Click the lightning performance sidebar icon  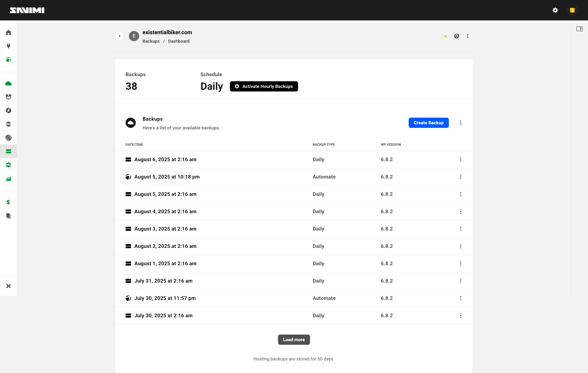(9, 111)
